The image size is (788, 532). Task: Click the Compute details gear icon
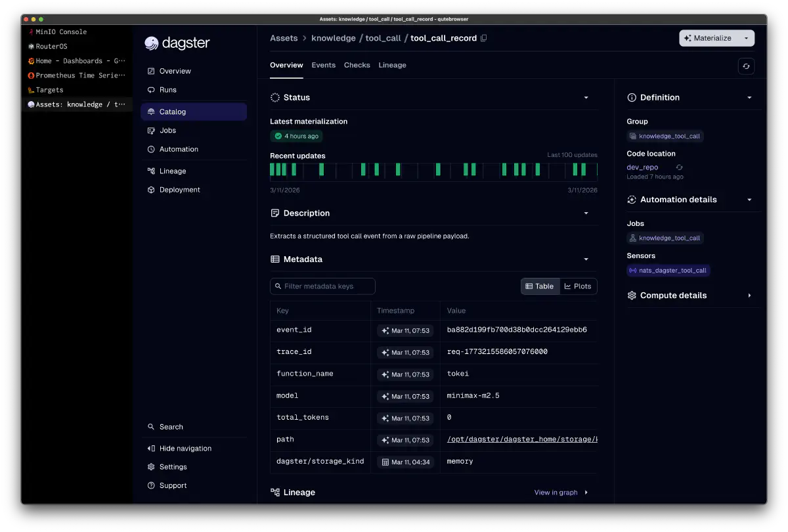632,296
